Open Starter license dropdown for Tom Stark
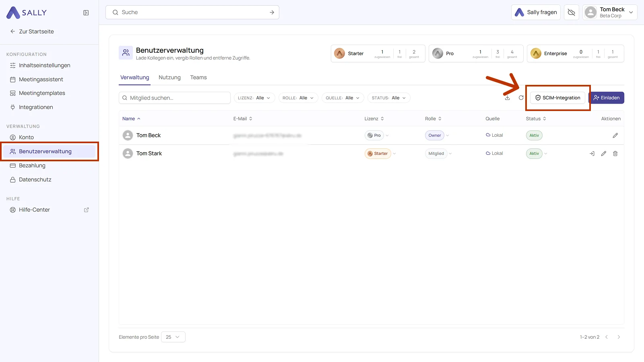This screenshot has width=644, height=362. click(x=380, y=154)
